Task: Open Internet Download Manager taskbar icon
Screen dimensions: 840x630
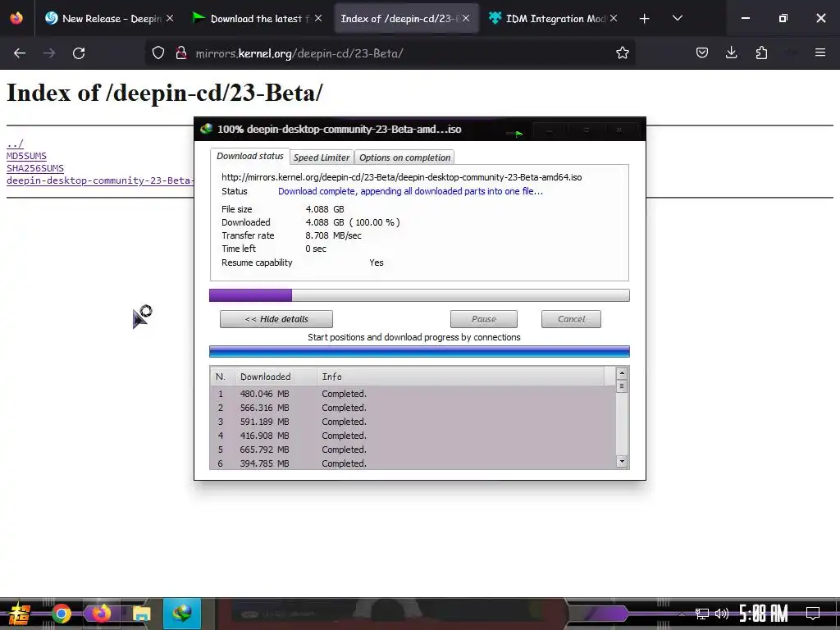Action: (x=182, y=614)
